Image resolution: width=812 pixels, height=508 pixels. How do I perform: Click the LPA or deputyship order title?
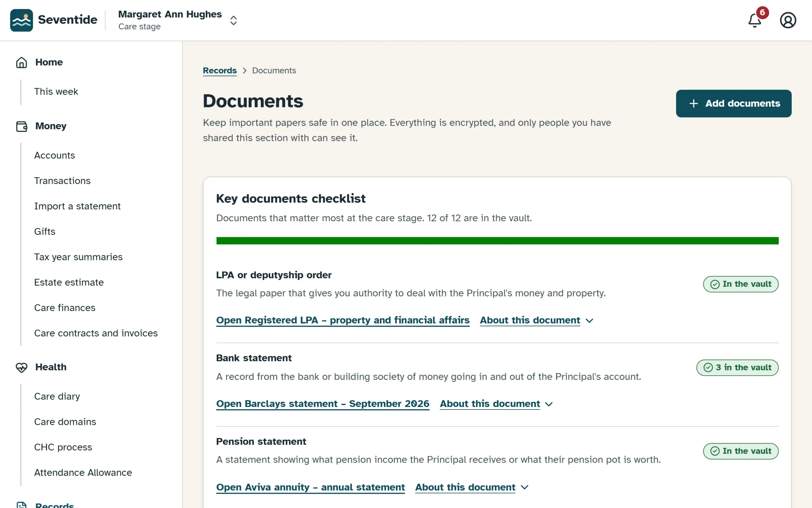click(x=274, y=275)
